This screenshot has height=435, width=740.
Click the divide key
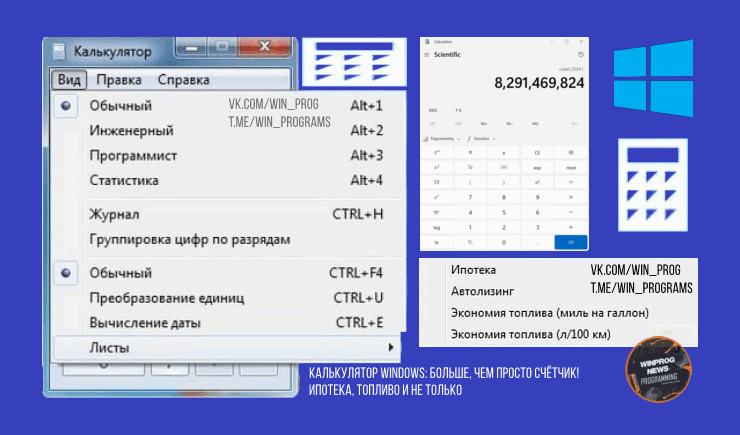(x=571, y=182)
